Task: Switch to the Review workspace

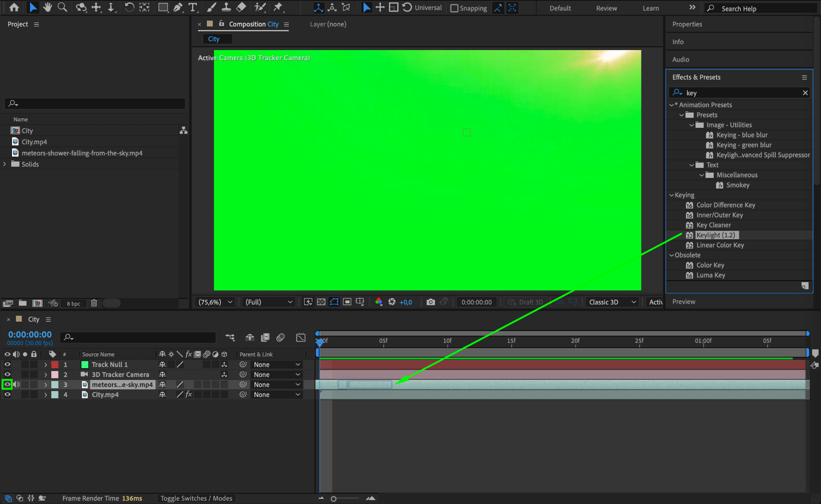Action: click(606, 8)
